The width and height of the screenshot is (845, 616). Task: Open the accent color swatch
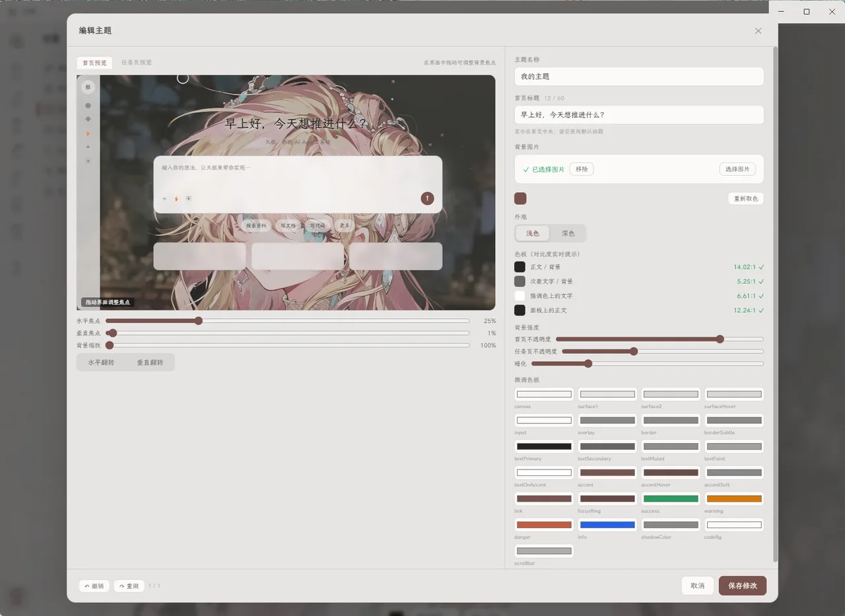click(x=607, y=473)
